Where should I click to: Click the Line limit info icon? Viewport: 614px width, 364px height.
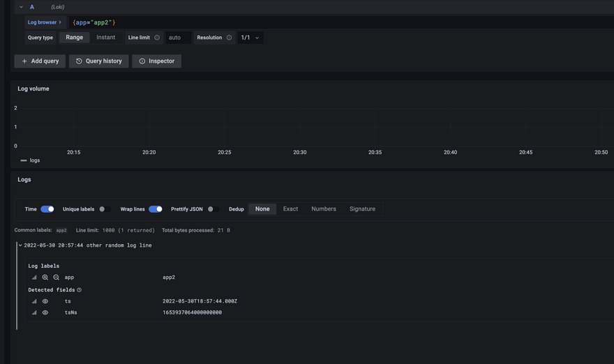pos(157,38)
